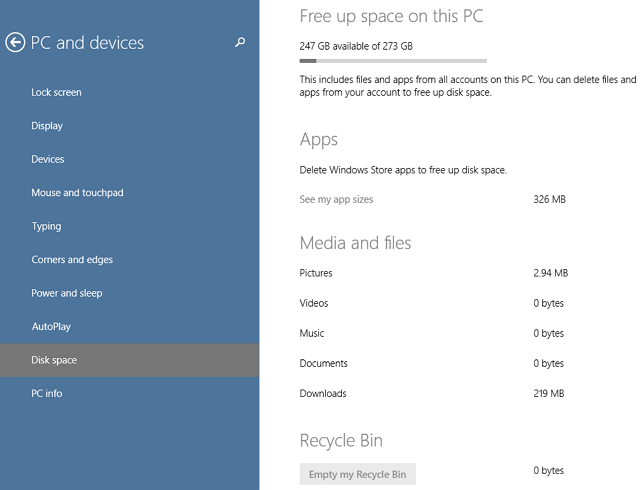This screenshot has height=490, width=640.
Task: Click the 219 MB Downloads value
Action: (549, 394)
